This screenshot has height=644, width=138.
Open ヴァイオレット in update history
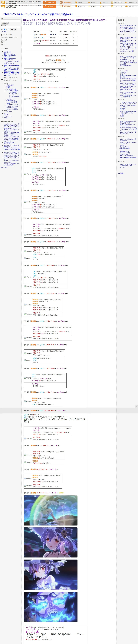point(124,107)
